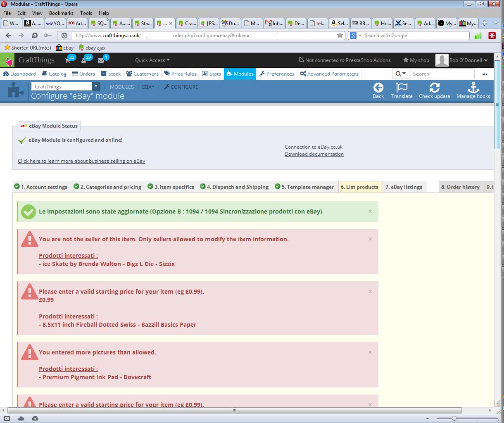Open Google search engine dropdown arrow
Screen dimensions: 504x423
click(360, 36)
